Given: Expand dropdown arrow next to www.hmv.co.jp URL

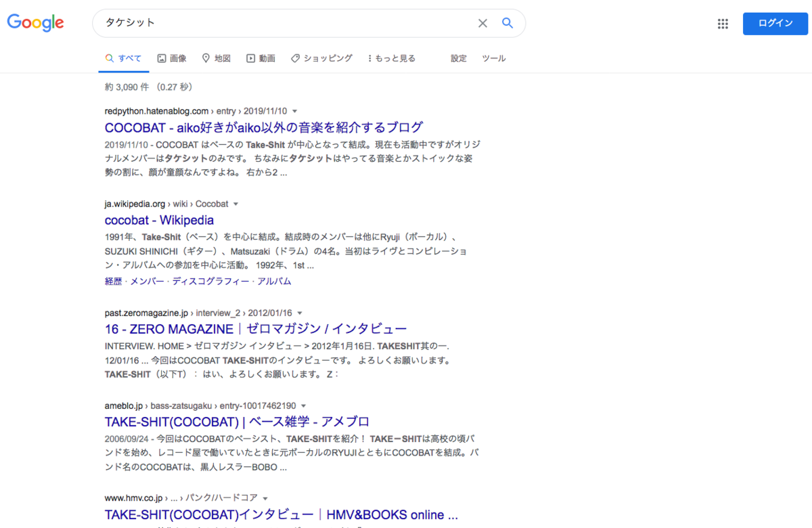Looking at the screenshot, I should 265,498.
